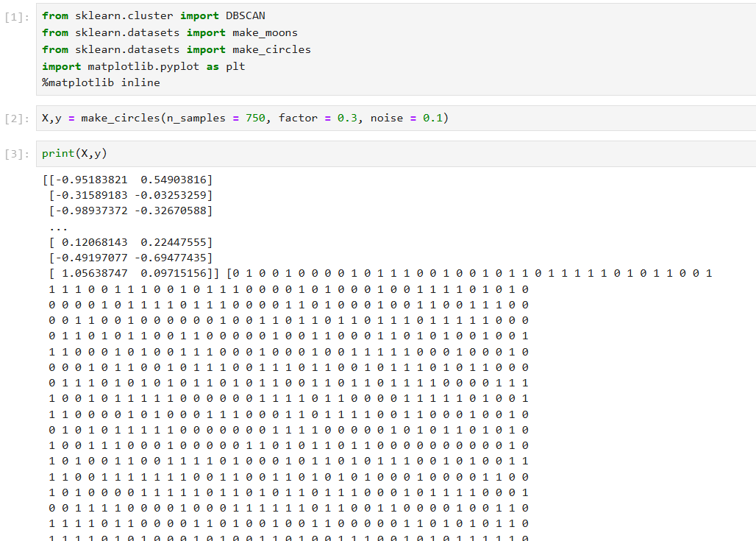The image size is (756, 541).
Task: Click the text 'from sklearn.cluster import DBSCAN'
Action: (x=153, y=16)
